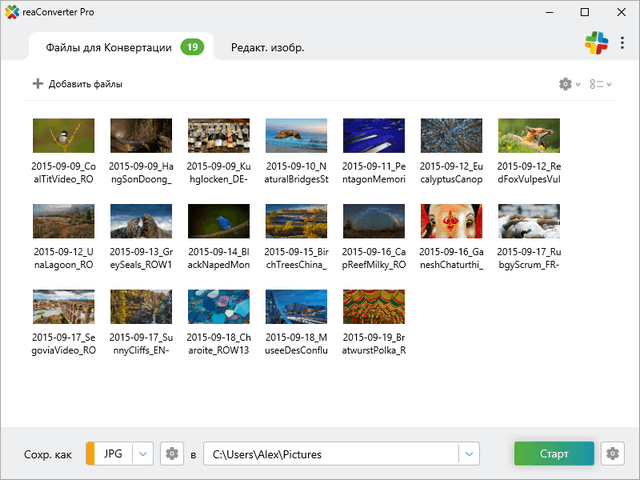Select the MuseeDesConflu thumbnail

click(x=296, y=307)
